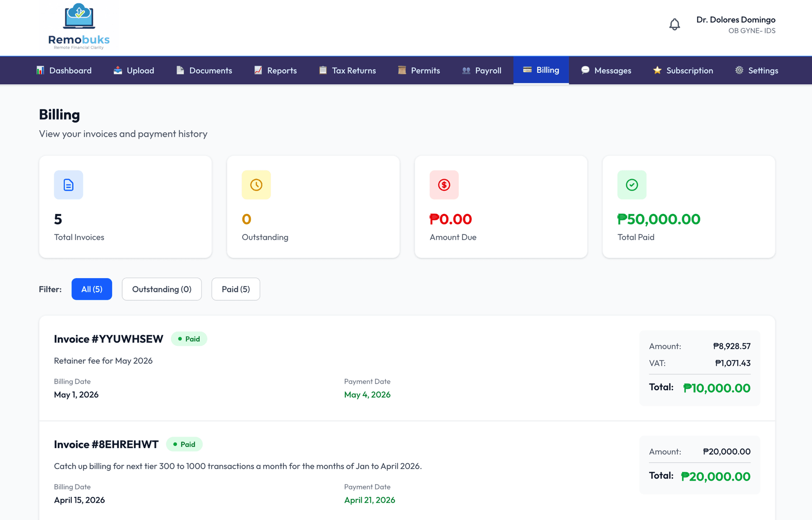Click the Remobuks logo
This screenshot has width=812, height=520.
(x=79, y=26)
